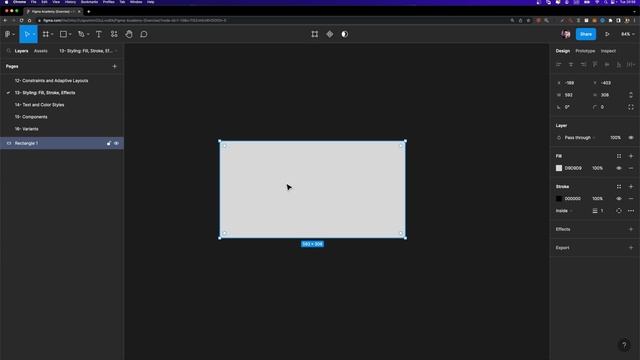Switch to the Assets tab

tap(41, 51)
